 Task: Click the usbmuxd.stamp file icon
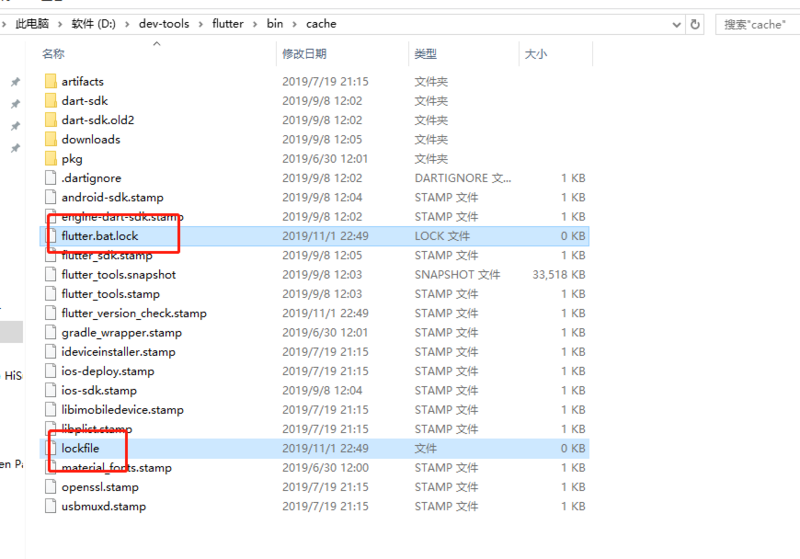[51, 506]
